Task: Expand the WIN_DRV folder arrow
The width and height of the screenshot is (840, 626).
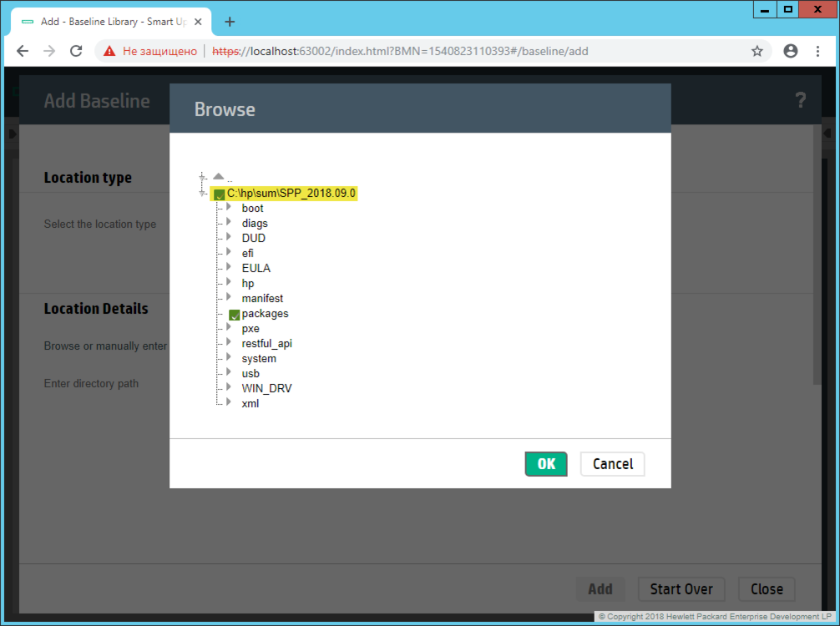Action: coord(229,386)
